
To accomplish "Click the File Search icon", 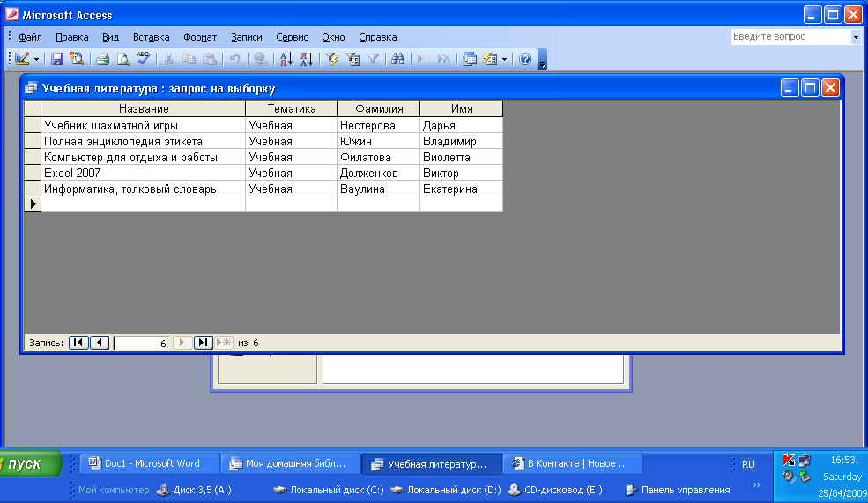I will 78,59.
